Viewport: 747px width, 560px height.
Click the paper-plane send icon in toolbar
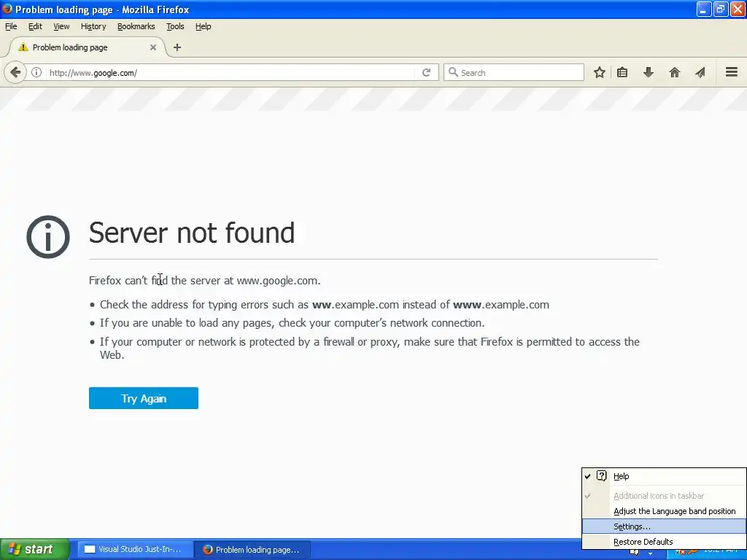700,72
